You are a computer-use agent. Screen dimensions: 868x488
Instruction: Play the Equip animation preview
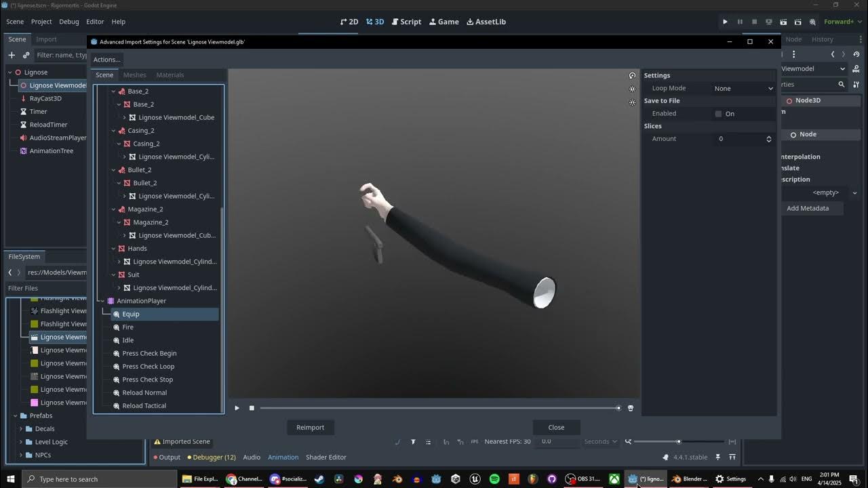[237, 408]
